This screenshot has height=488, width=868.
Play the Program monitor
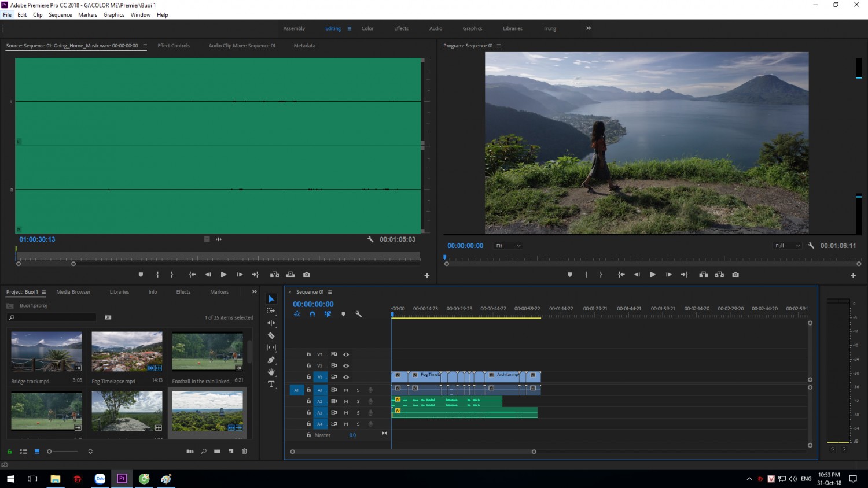pos(652,275)
